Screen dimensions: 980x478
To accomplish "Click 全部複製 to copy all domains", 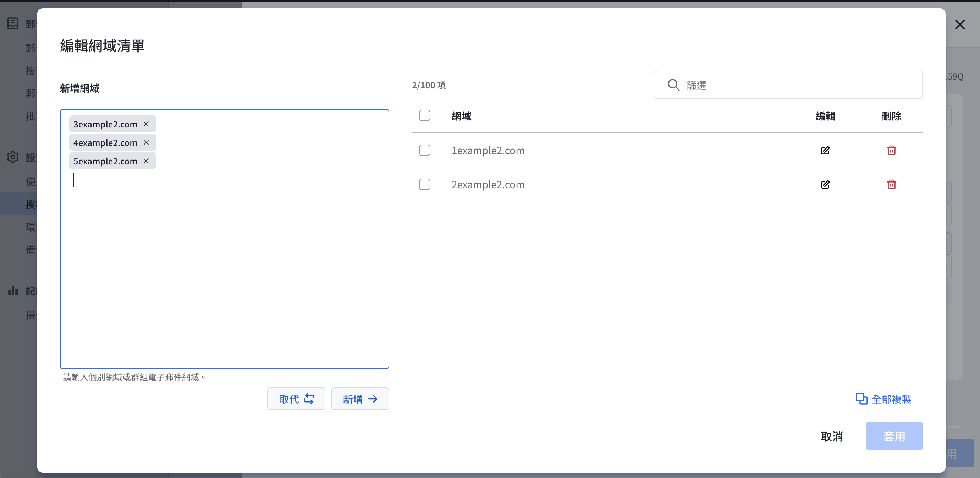I will coord(883,399).
